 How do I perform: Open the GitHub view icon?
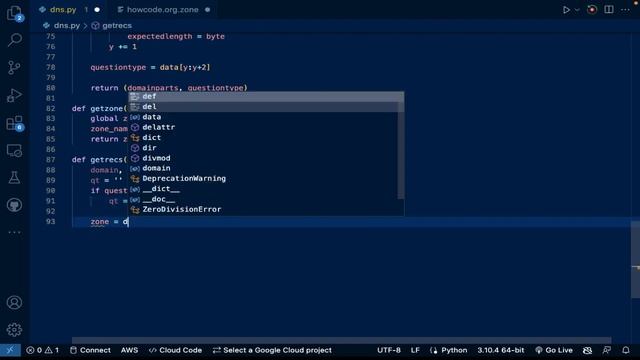tap(15, 205)
